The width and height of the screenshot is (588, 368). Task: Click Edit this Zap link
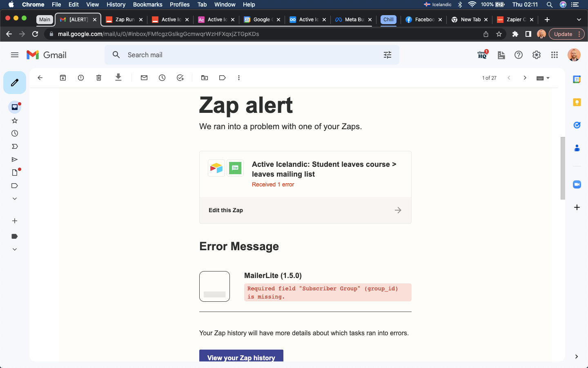click(x=305, y=210)
